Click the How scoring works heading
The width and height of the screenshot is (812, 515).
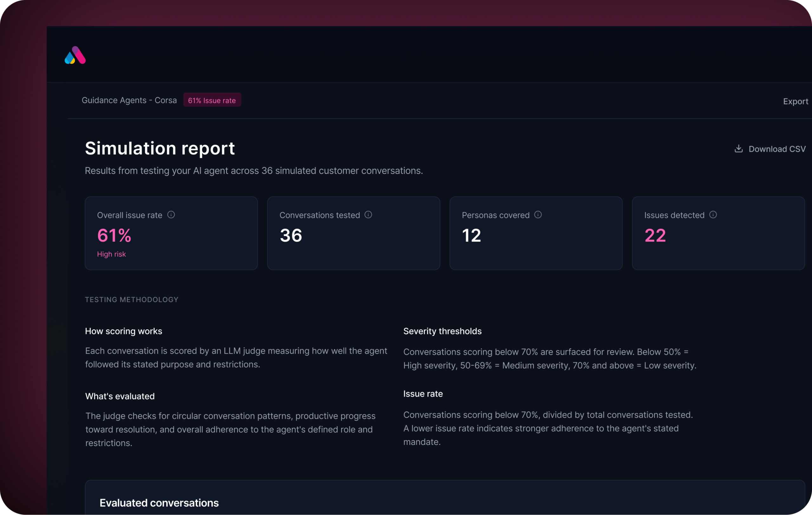tap(123, 331)
